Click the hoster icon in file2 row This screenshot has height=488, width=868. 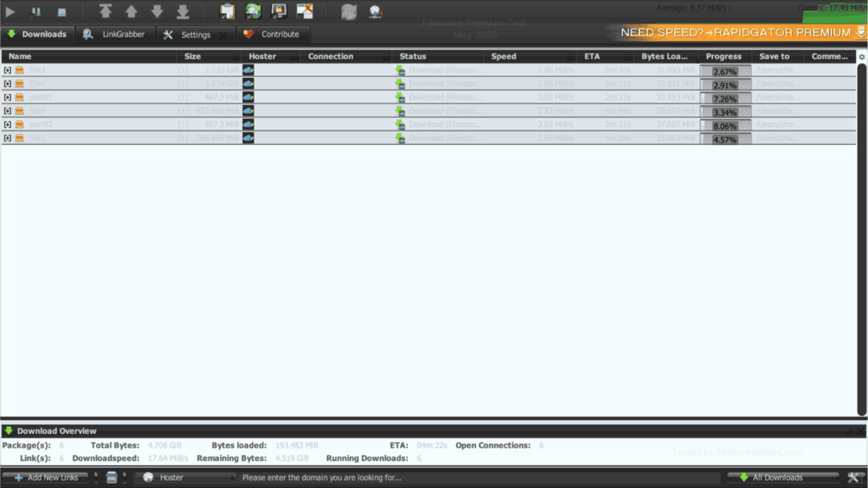pos(248,111)
